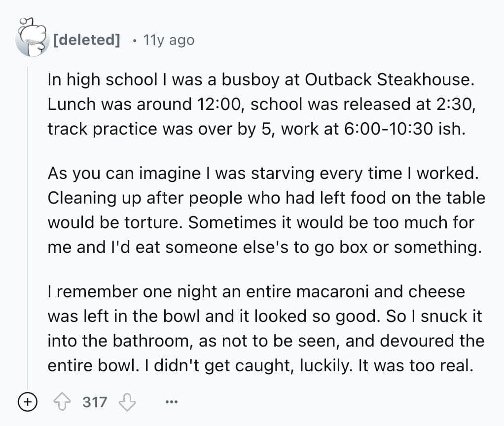Image resolution: width=504 pixels, height=426 pixels.
Task: Click the [deleted] username label
Action: pyautogui.click(x=86, y=40)
